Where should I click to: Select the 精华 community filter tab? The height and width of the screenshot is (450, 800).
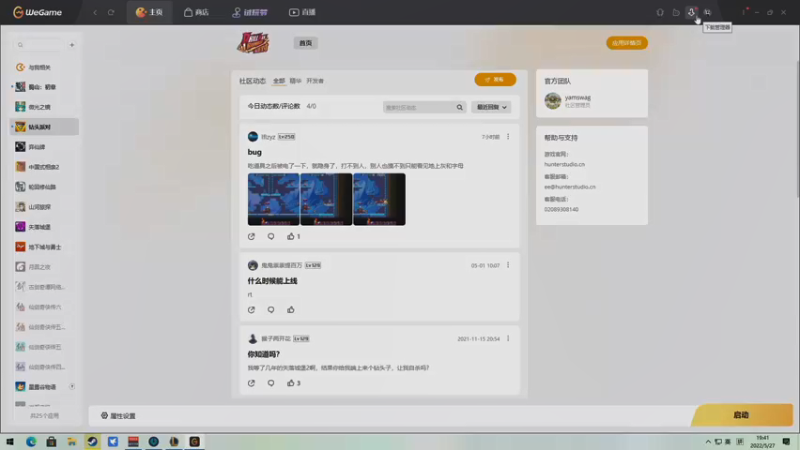pyautogui.click(x=295, y=81)
